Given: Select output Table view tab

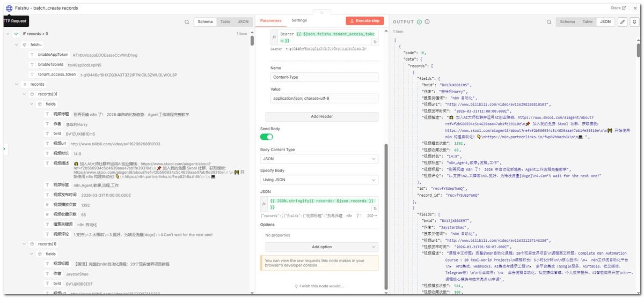Looking at the screenshot, I should [588, 22].
